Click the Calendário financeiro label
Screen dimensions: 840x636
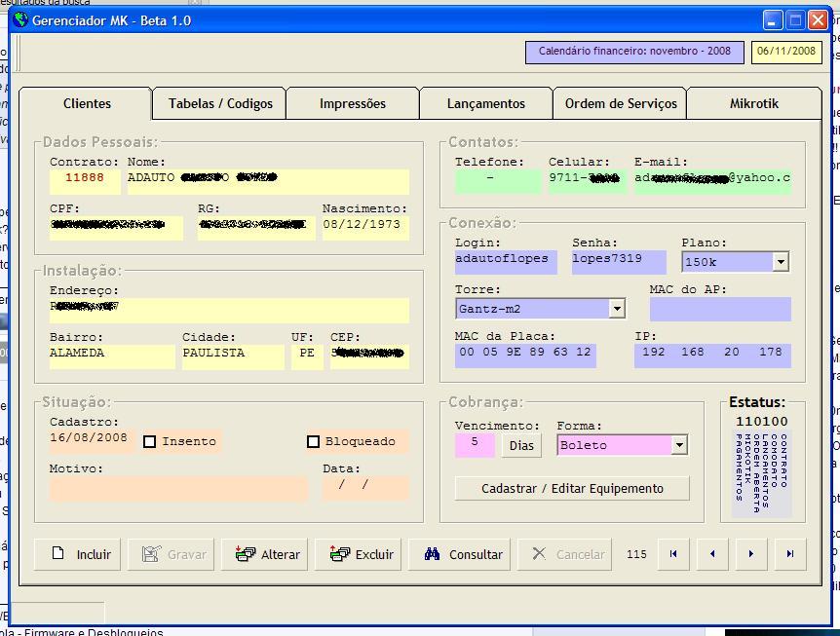634,52
